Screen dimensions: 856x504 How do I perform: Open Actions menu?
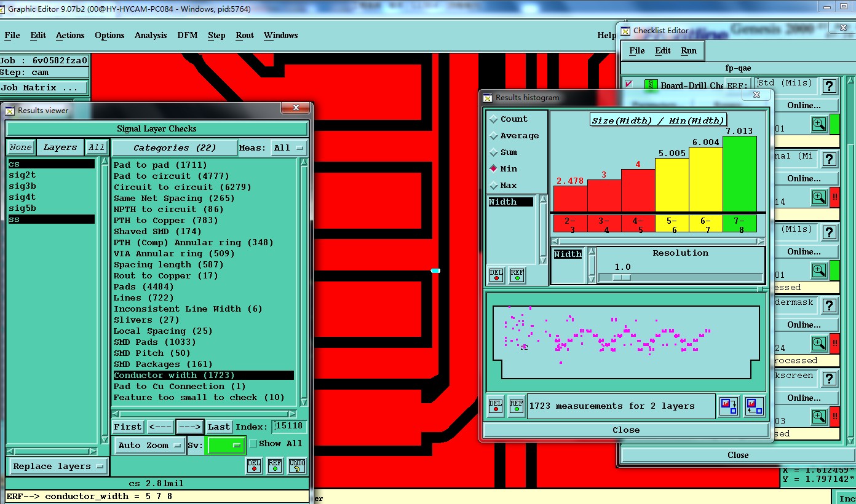pos(70,35)
